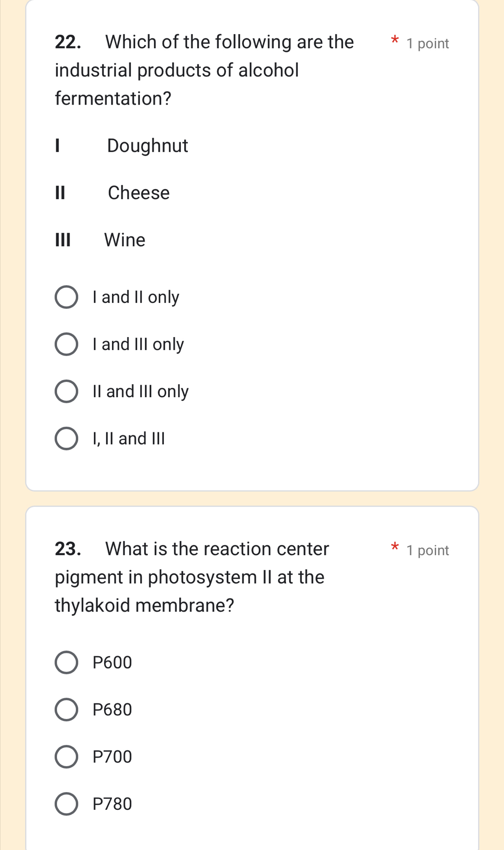Select P600 as the answer for question 23

(66, 662)
